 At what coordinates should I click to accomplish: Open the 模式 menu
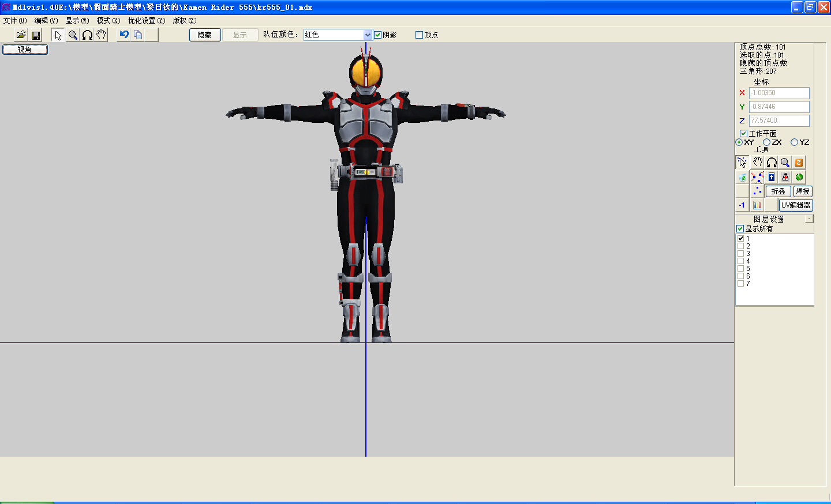coord(108,20)
